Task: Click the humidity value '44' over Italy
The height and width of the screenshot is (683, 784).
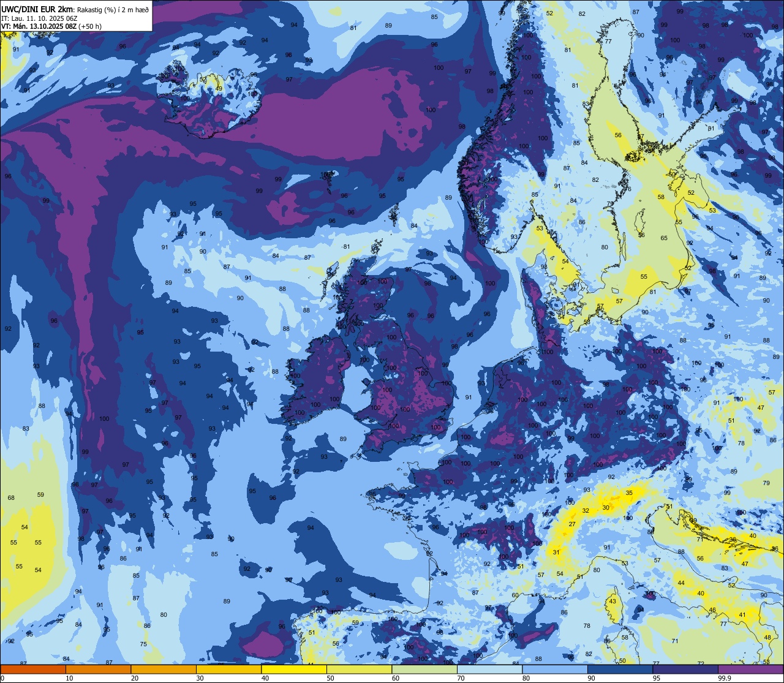Action: point(681,583)
